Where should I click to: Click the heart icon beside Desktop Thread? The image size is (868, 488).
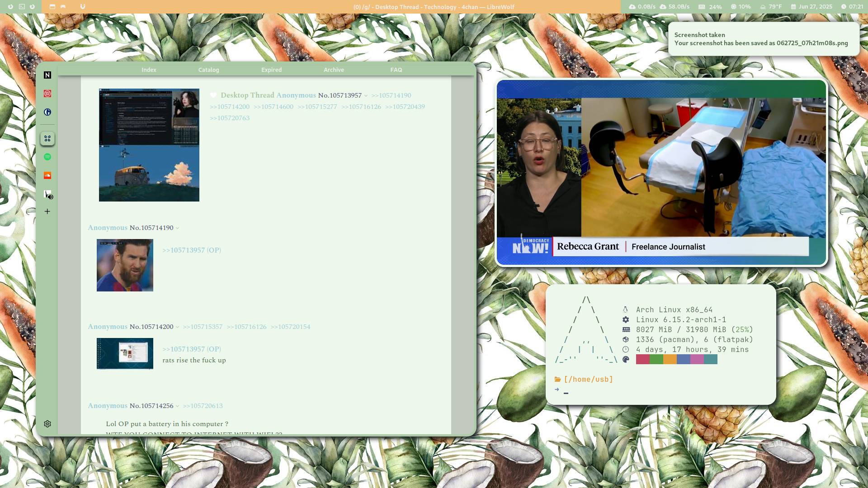(213, 95)
